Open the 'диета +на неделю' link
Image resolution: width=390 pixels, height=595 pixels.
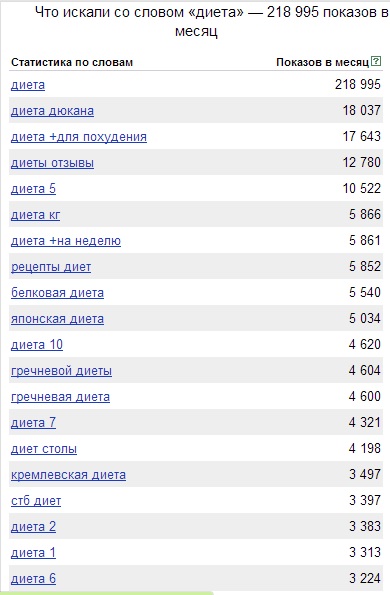tap(66, 241)
